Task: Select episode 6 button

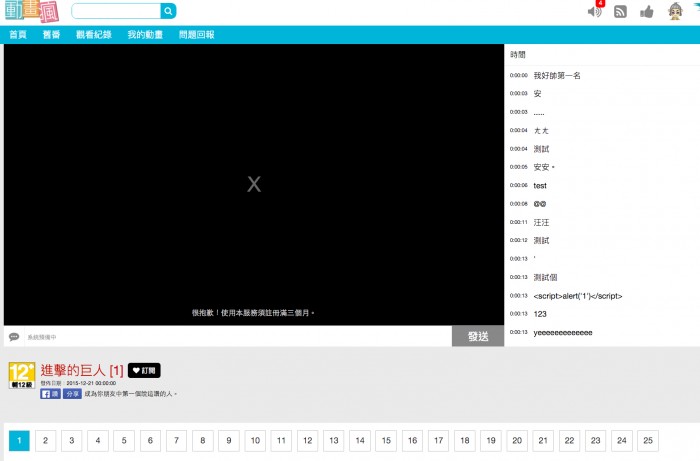Action: click(150, 441)
